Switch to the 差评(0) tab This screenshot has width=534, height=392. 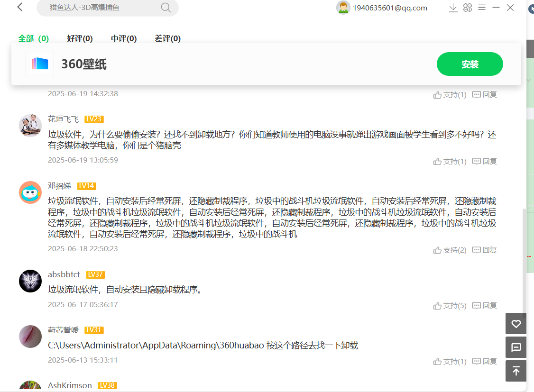[167, 39]
